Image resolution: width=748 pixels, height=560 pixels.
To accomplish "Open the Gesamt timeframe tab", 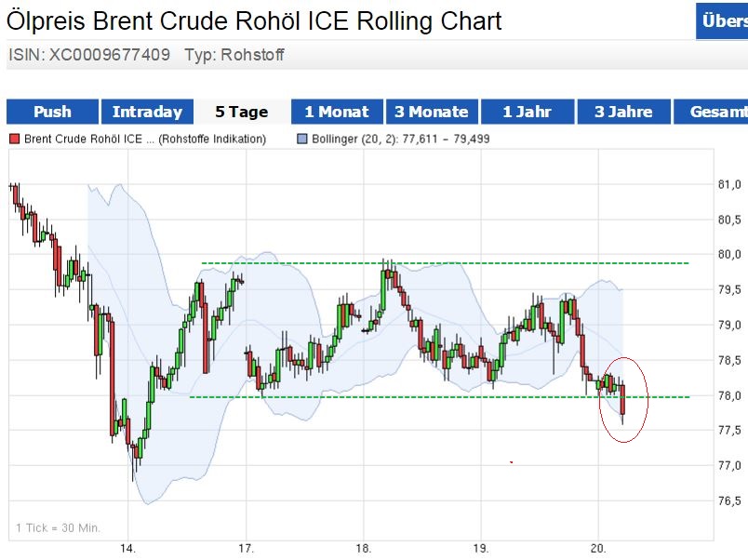I will [713, 112].
